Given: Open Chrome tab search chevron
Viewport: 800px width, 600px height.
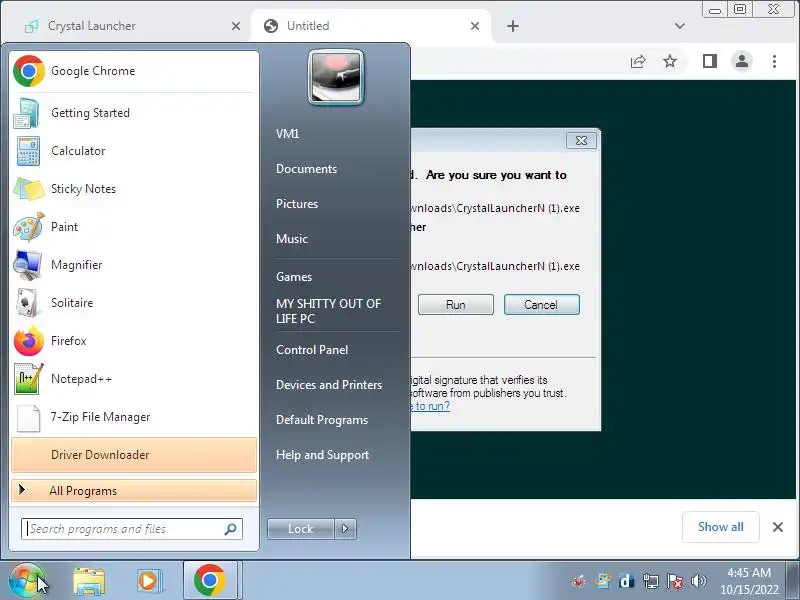Looking at the screenshot, I should pos(680,26).
